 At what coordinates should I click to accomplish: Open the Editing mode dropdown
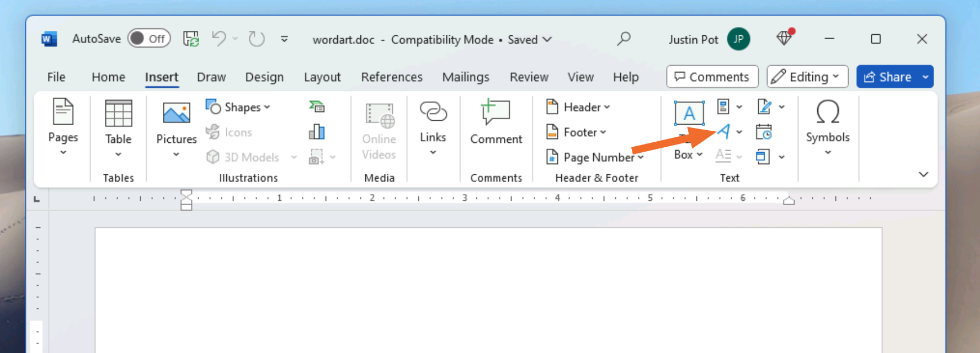click(807, 77)
